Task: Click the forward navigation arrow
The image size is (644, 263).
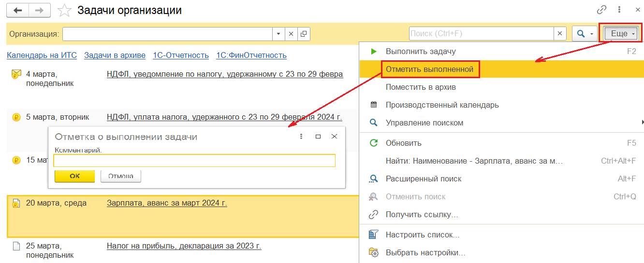Action: tap(40, 10)
